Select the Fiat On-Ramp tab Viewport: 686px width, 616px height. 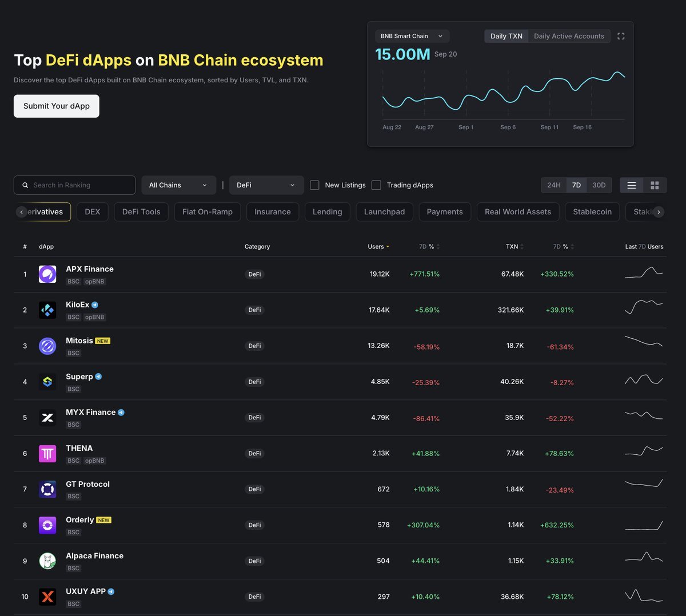pos(208,212)
